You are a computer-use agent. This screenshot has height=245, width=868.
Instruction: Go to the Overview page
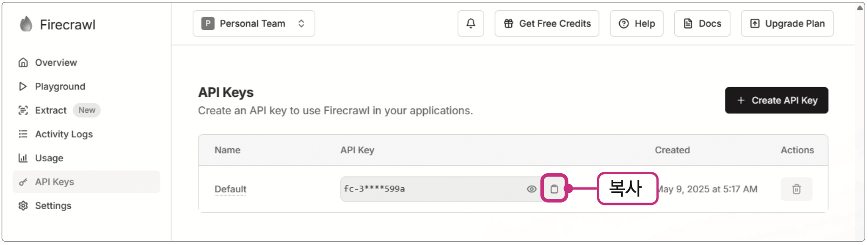56,62
